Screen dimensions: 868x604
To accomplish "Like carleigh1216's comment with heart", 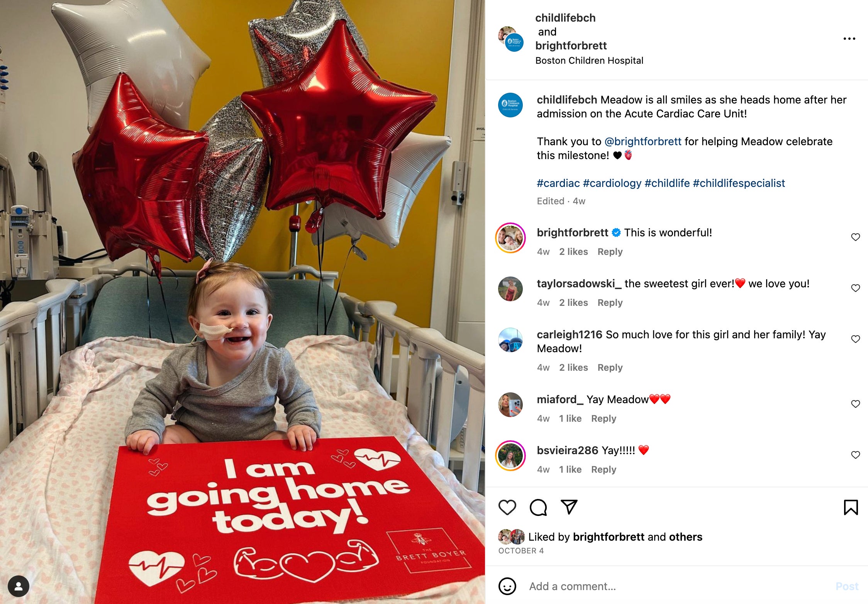I will (855, 339).
